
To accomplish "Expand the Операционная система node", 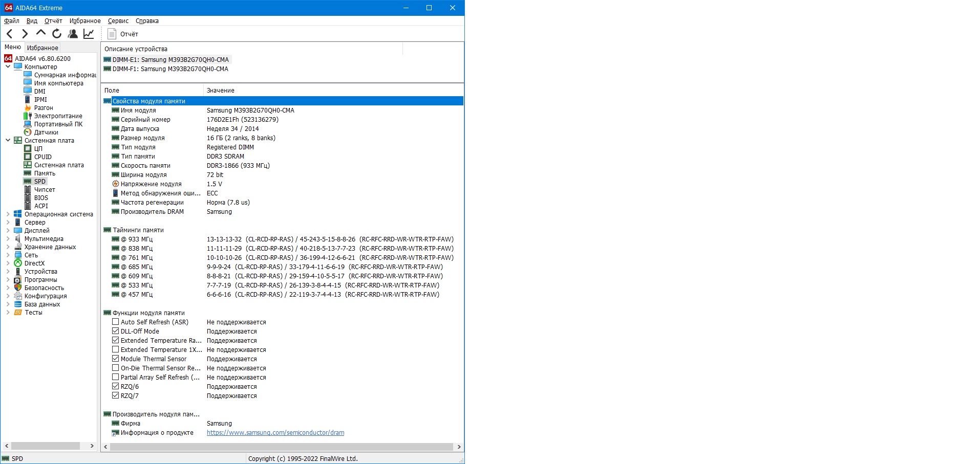I will (8, 214).
